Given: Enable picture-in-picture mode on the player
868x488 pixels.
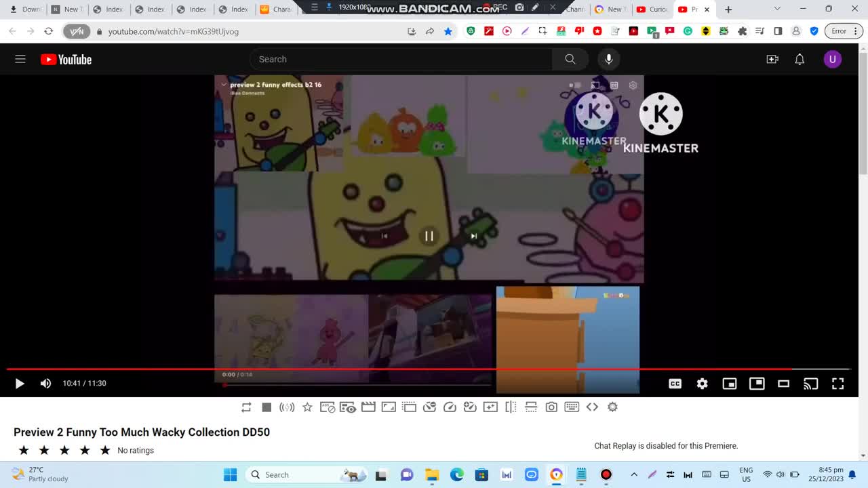Looking at the screenshot, I should click(x=757, y=384).
